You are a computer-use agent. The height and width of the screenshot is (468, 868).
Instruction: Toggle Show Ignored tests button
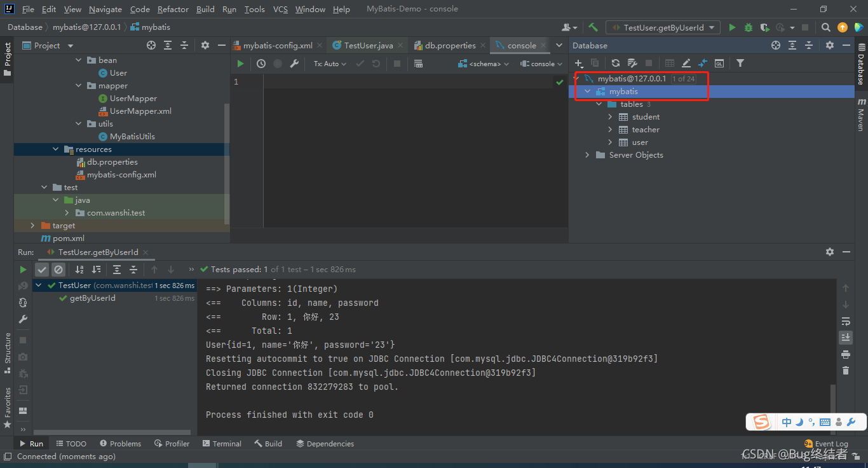click(58, 270)
